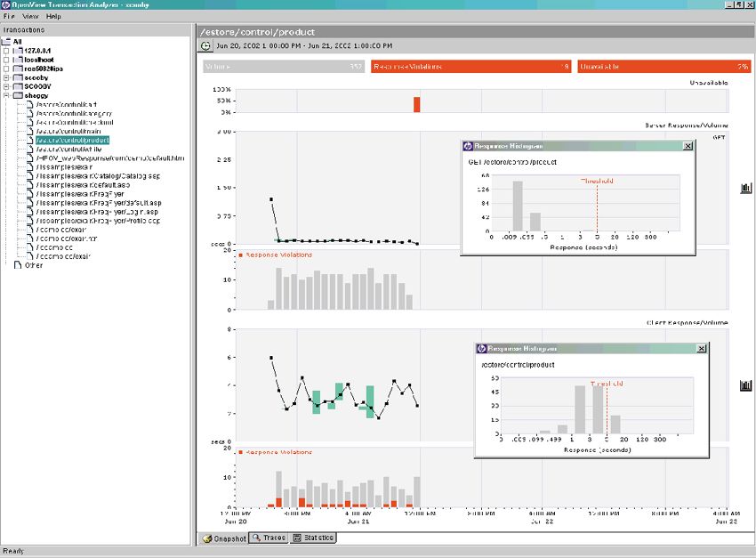Select /iissamples/exair/default.asp transaction

point(83,185)
